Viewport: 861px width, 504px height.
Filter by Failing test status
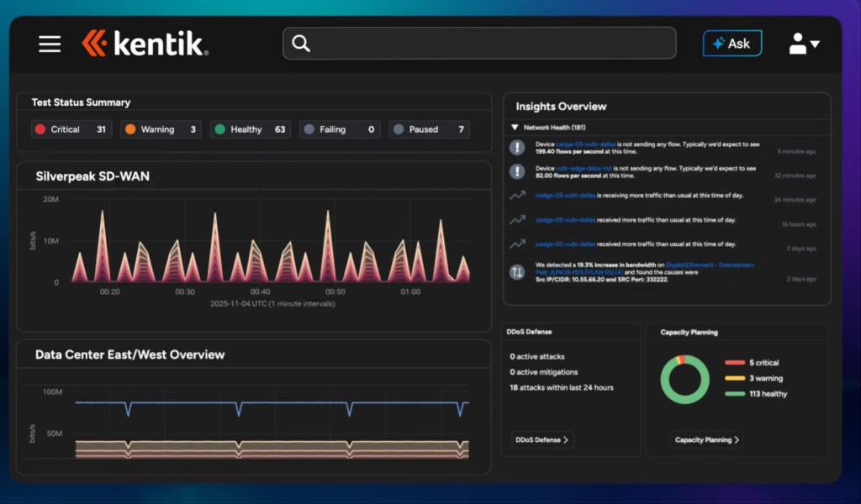pos(340,129)
